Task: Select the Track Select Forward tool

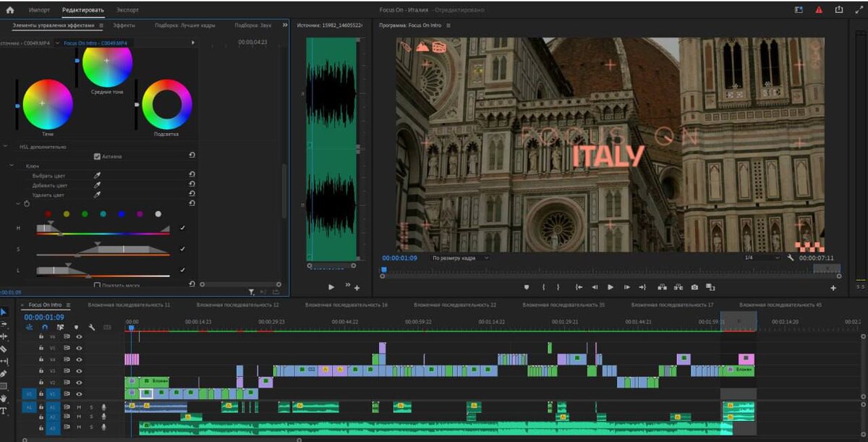Action: [x=4, y=324]
